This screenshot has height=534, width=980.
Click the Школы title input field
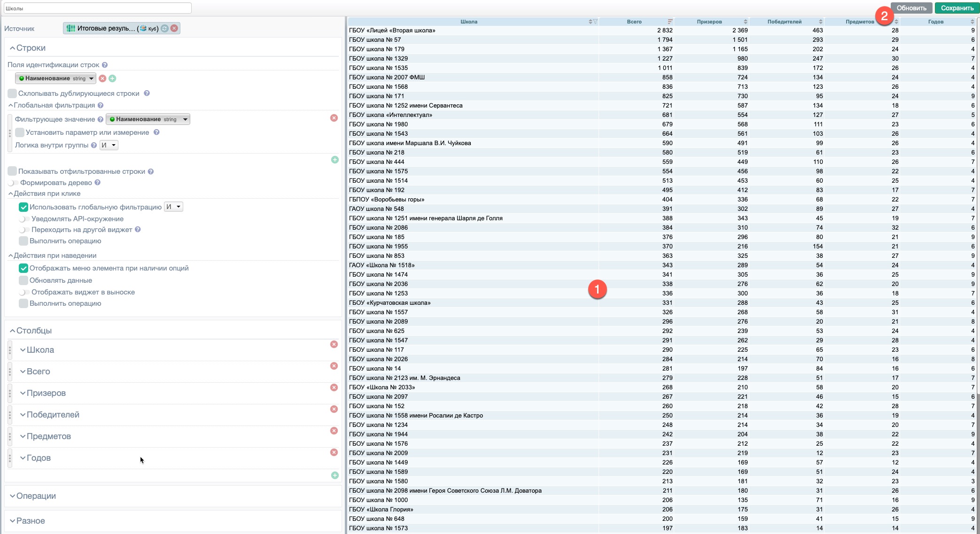click(x=97, y=8)
